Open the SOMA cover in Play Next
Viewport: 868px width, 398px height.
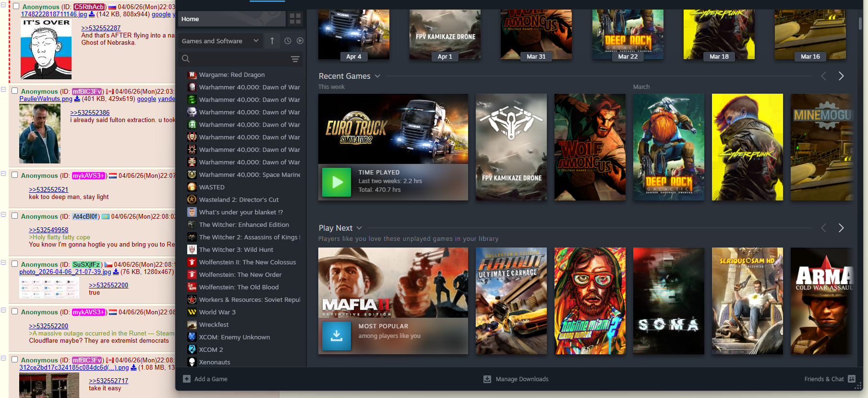[669, 301]
